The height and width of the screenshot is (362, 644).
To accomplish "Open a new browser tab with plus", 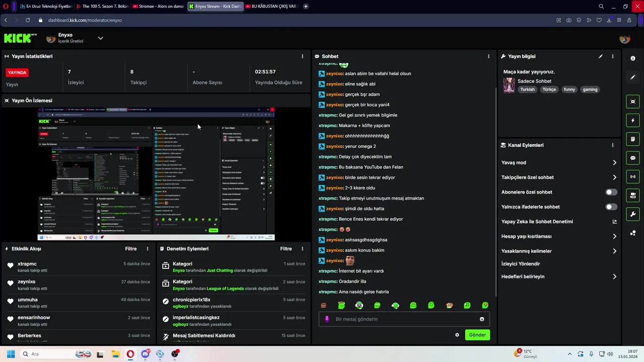I will pos(306,7).
